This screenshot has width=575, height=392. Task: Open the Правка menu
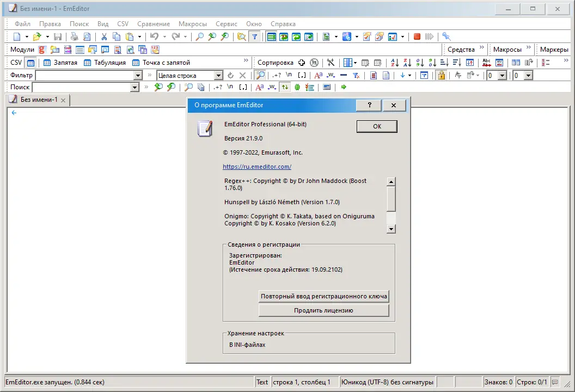pyautogui.click(x=50, y=24)
